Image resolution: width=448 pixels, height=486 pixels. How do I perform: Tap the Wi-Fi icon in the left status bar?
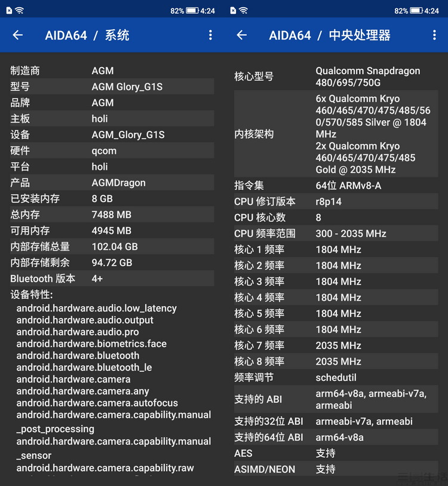pos(20,11)
